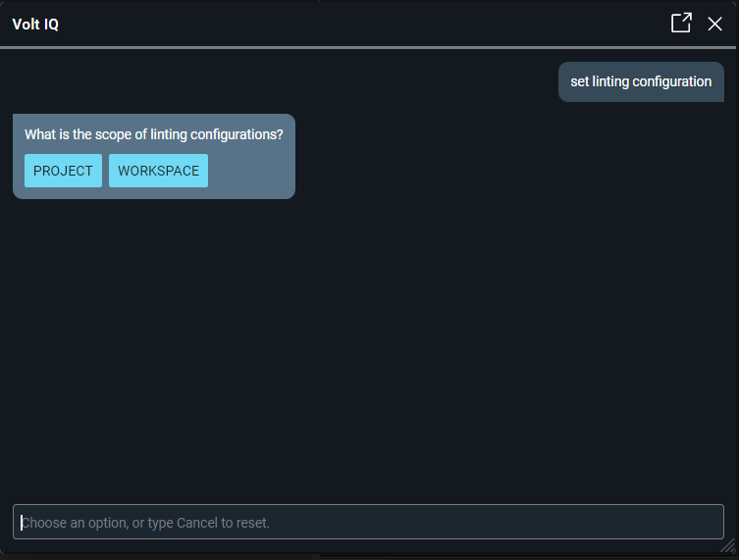This screenshot has width=739, height=560.
Task: Tap the WORKSPACE quick-reply chip
Action: pyautogui.click(x=158, y=171)
